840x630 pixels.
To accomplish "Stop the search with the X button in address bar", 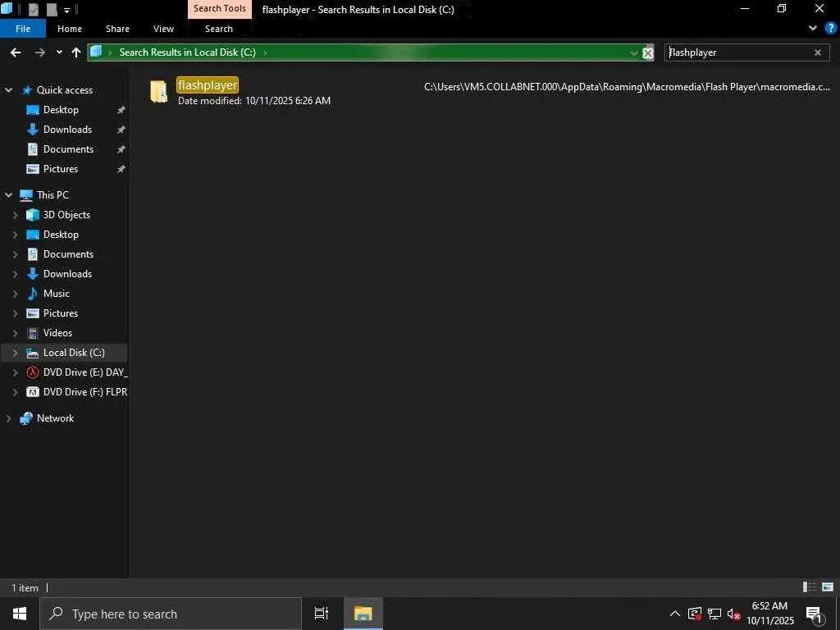I will tap(648, 53).
